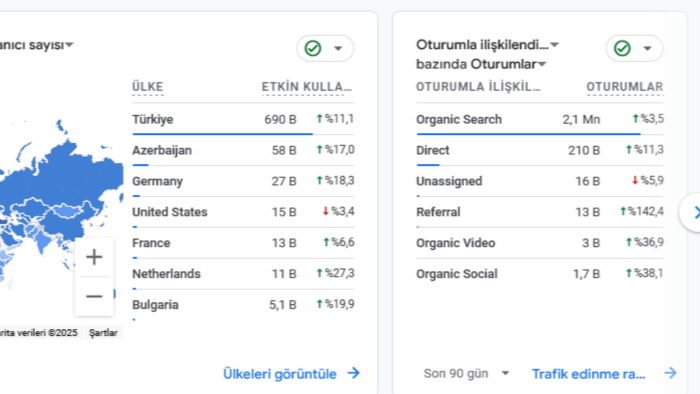Open the 'Ülkeleri görüntüle' link

(280, 374)
